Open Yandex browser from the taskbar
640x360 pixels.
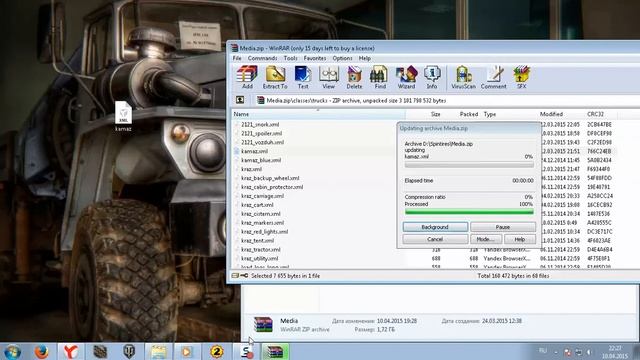[x=71, y=351]
